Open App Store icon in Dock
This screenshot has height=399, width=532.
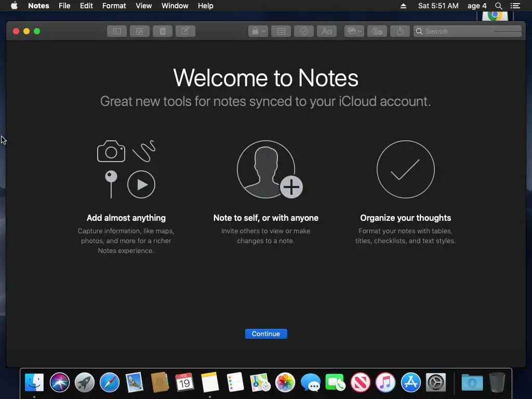(x=410, y=382)
